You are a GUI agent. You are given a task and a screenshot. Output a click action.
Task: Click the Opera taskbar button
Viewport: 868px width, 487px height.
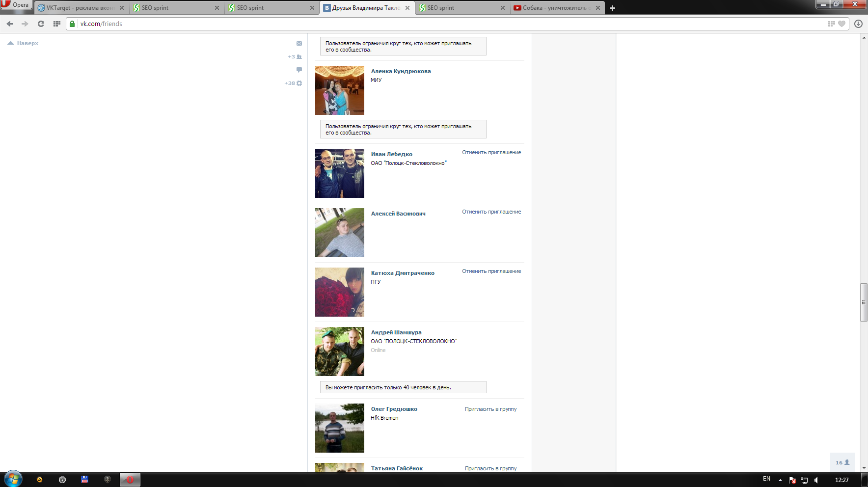click(x=130, y=480)
